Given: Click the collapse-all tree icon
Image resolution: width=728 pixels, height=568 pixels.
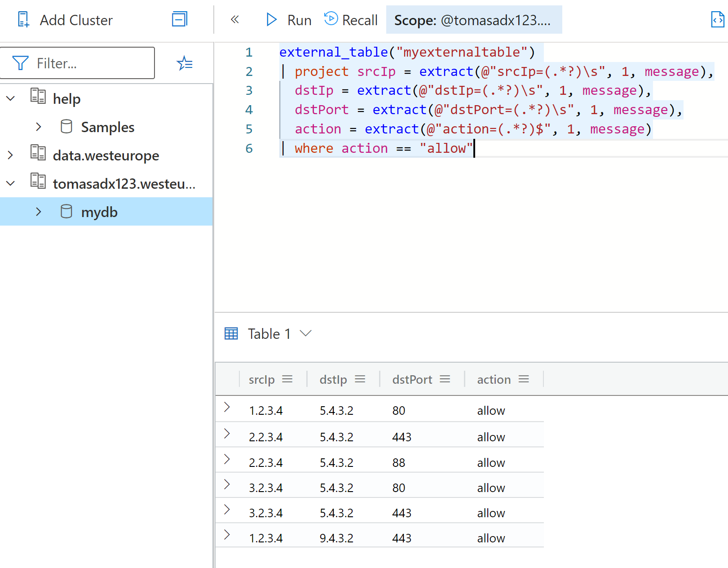Looking at the screenshot, I should (x=180, y=19).
